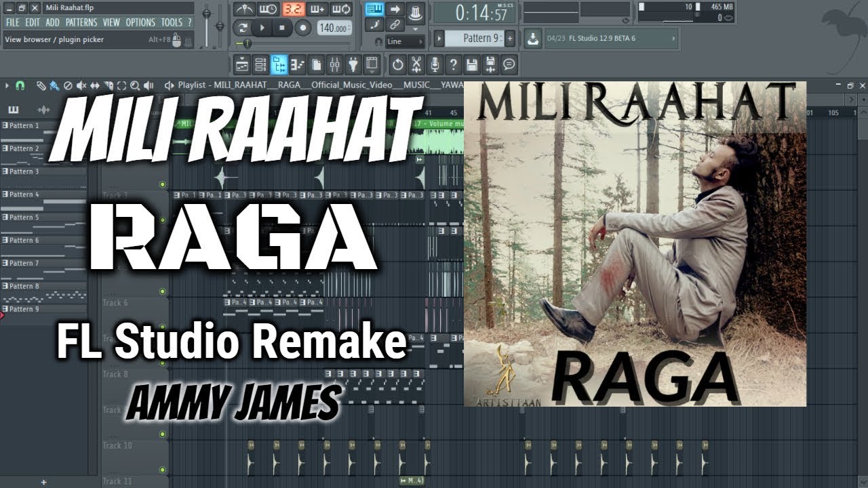Open the audio editor scissors icon
The height and width of the screenshot is (488, 868).
(416, 65)
